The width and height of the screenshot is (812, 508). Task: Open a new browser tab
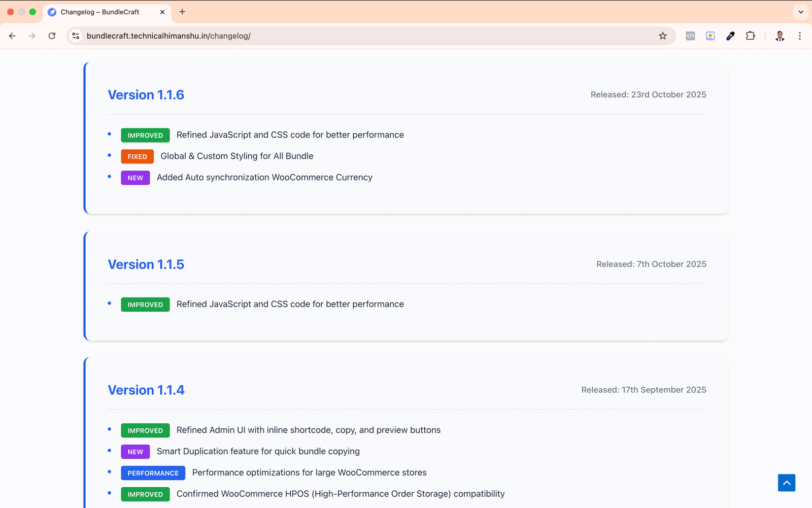[182, 12]
